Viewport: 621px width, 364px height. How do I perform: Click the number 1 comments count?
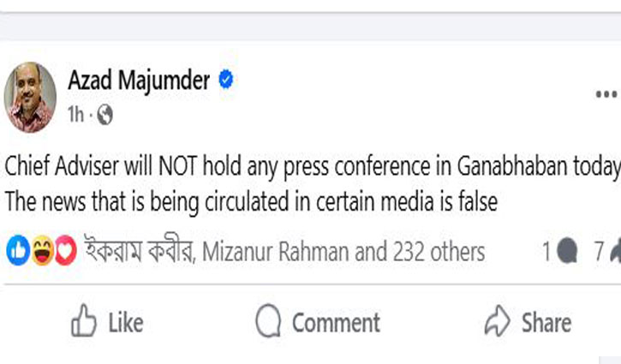click(x=546, y=251)
